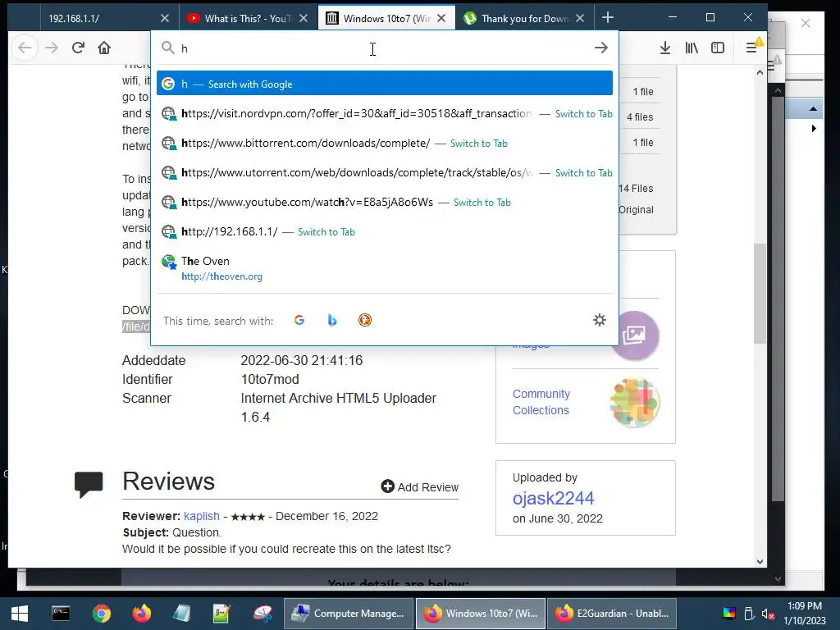Click the 14 Files download option

[636, 189]
